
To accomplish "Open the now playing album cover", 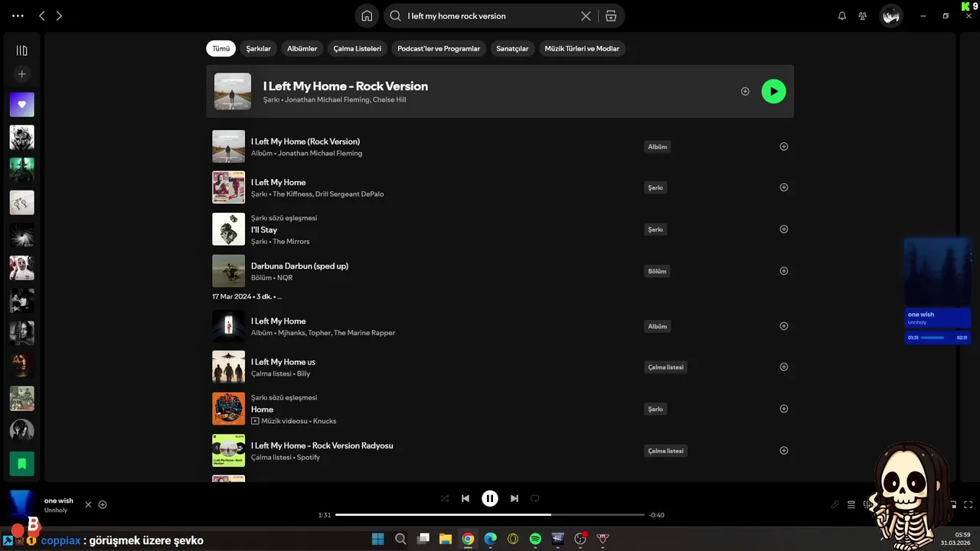I will [21, 505].
